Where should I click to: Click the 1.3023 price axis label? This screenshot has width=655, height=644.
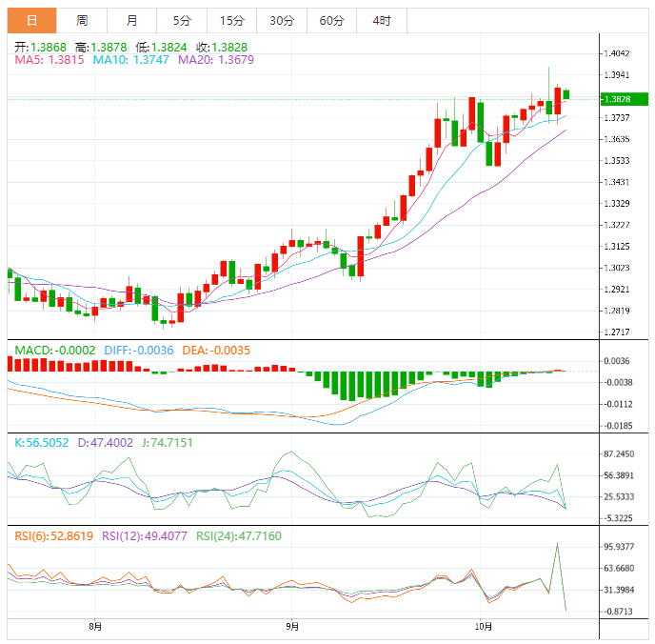coord(617,268)
